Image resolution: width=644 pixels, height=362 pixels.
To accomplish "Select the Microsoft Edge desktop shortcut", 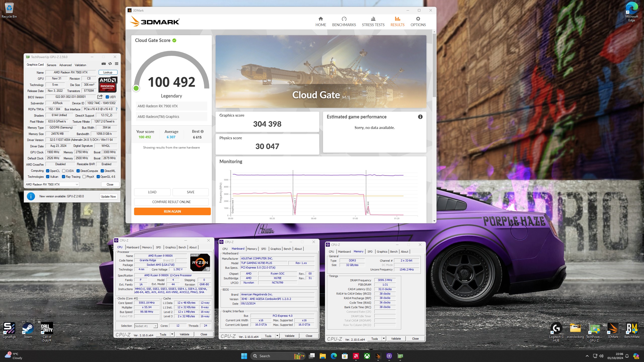I will click(631, 12).
